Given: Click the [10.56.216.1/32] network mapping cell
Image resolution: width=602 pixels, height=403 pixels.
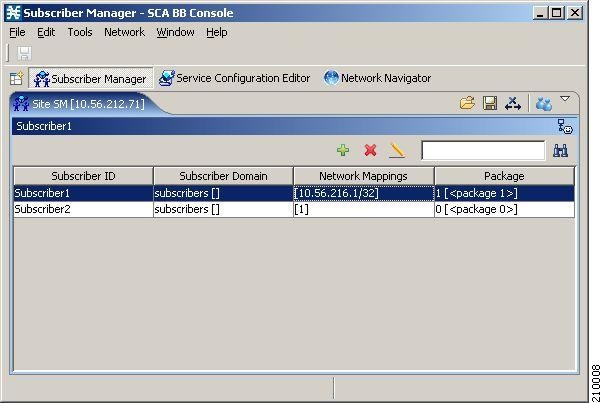Looking at the screenshot, I should pyautogui.click(x=364, y=193).
